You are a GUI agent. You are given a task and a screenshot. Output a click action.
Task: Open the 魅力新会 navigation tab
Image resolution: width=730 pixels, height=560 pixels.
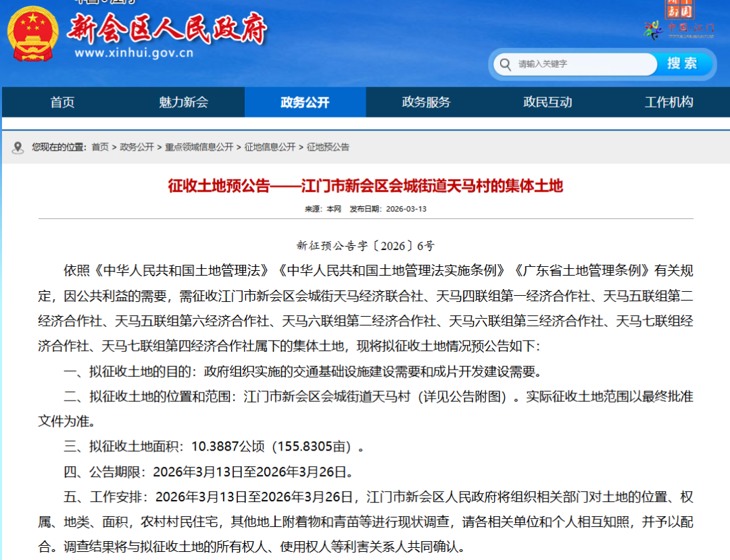pos(183,102)
